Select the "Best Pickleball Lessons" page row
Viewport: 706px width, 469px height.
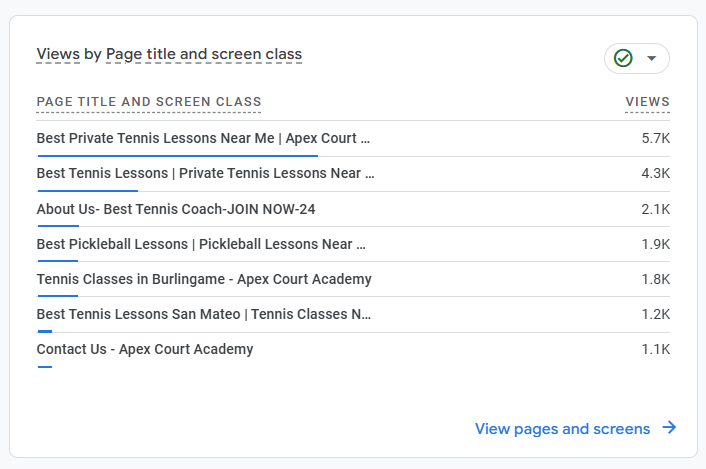(x=201, y=244)
